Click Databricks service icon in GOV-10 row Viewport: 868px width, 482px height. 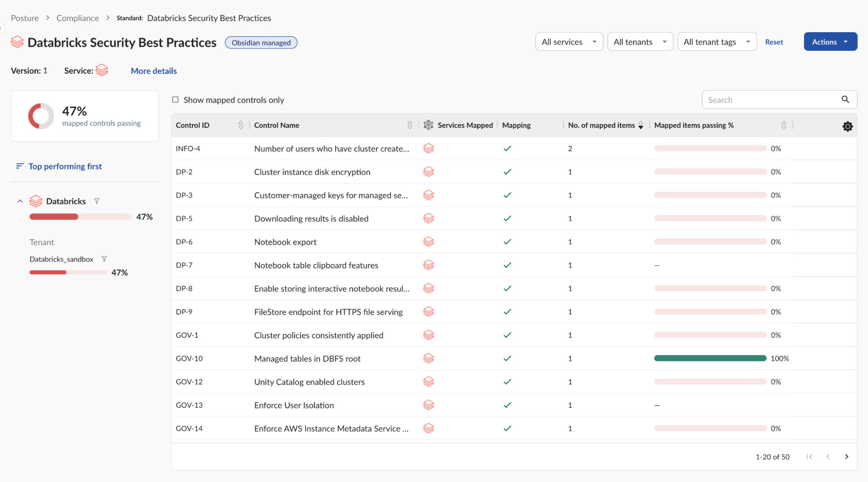429,358
